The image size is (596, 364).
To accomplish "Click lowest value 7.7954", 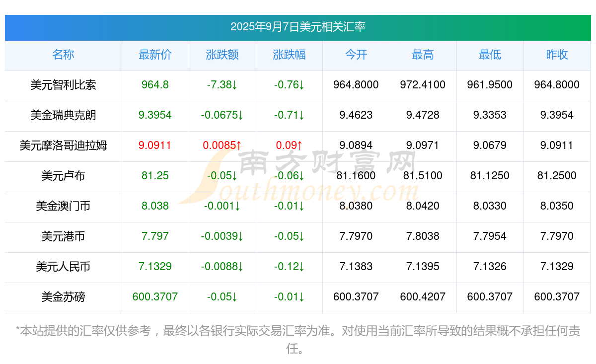I will [490, 236].
